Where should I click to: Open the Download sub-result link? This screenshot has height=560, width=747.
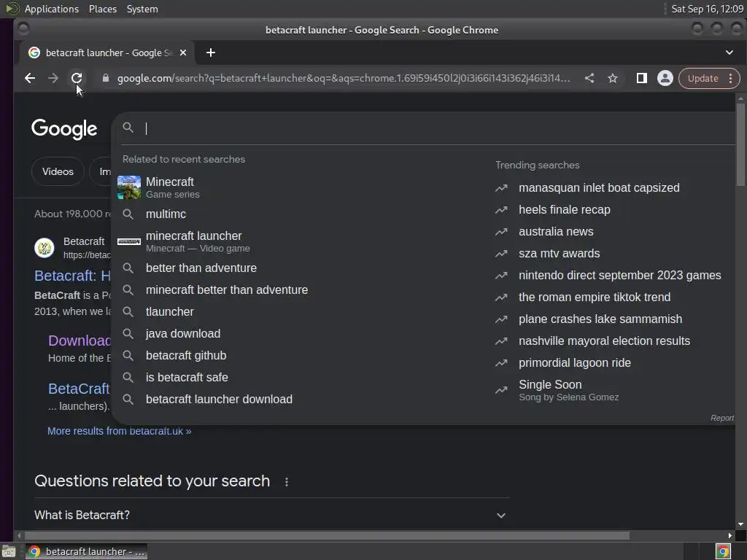coord(80,341)
